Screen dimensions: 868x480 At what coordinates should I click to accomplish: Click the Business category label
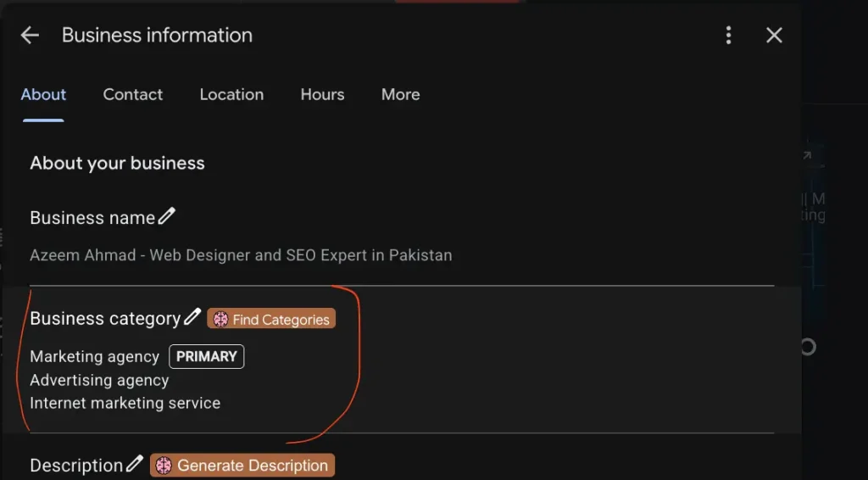click(105, 319)
